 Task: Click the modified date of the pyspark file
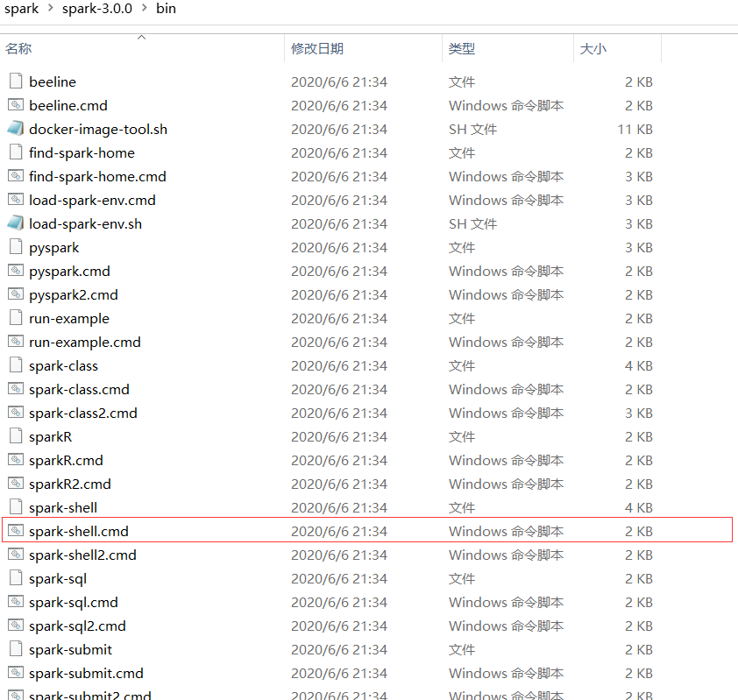[x=339, y=247]
